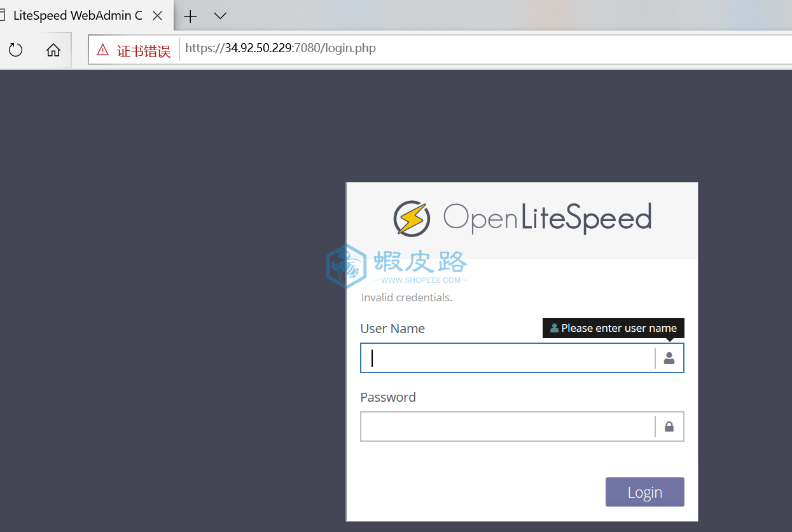Viewport: 792px width, 532px height.
Task: Expand the tab list chevron
Action: coord(220,16)
